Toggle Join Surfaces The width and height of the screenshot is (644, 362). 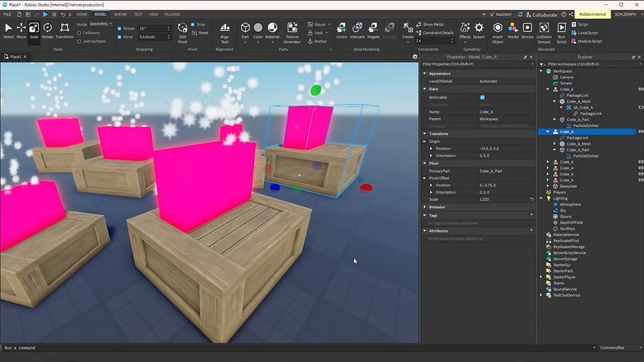click(x=79, y=41)
